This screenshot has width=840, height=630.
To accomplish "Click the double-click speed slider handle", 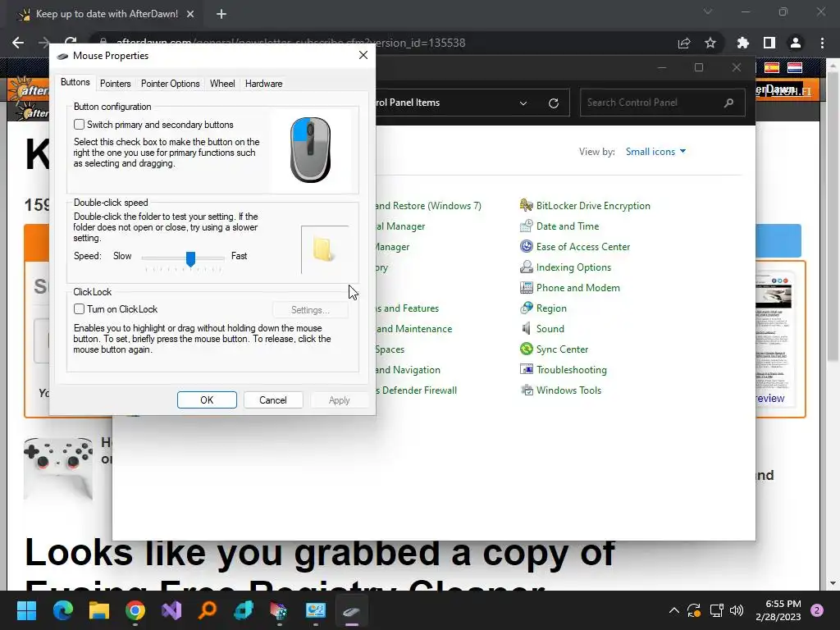I will coord(190,258).
